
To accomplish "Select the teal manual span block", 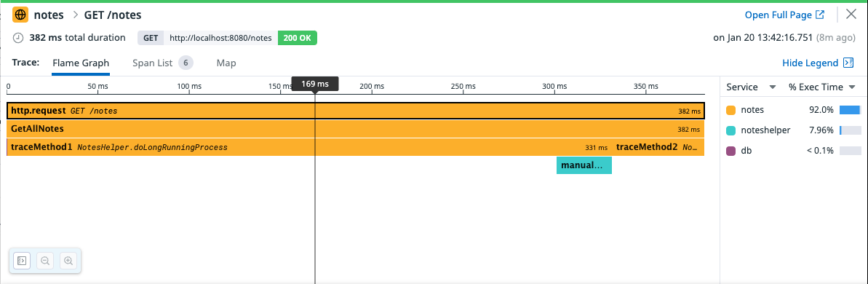I will click(x=584, y=165).
